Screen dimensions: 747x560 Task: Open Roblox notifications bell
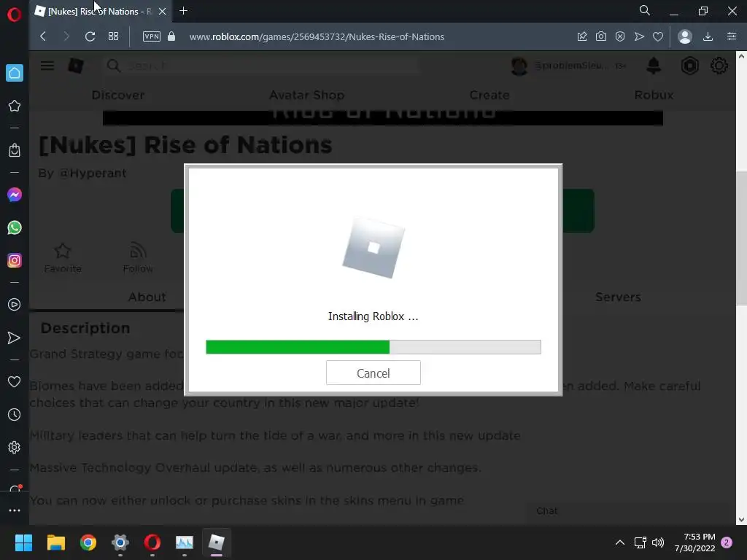[654, 66]
